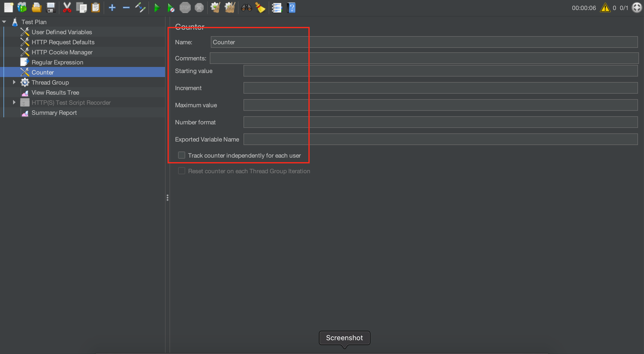Expand the Thread Group node
Image resolution: width=644 pixels, height=354 pixels.
click(14, 82)
